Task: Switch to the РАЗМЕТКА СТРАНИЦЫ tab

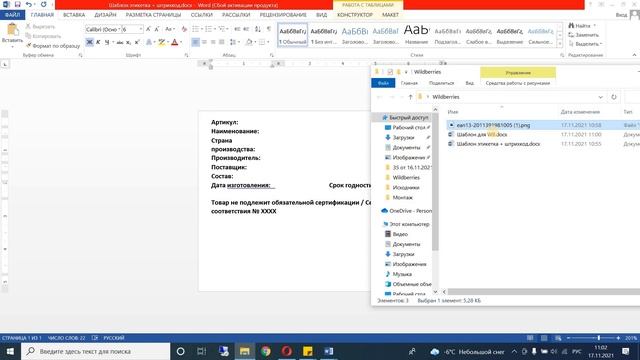Action: point(153,15)
